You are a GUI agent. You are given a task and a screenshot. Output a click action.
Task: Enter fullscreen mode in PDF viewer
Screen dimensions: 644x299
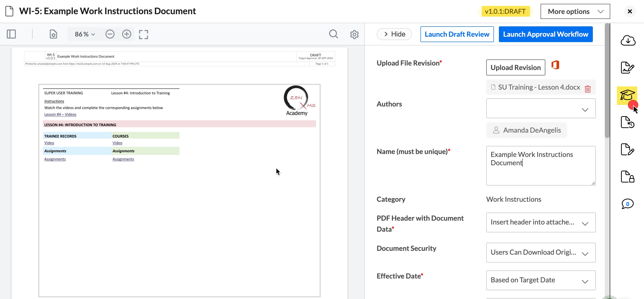click(143, 34)
